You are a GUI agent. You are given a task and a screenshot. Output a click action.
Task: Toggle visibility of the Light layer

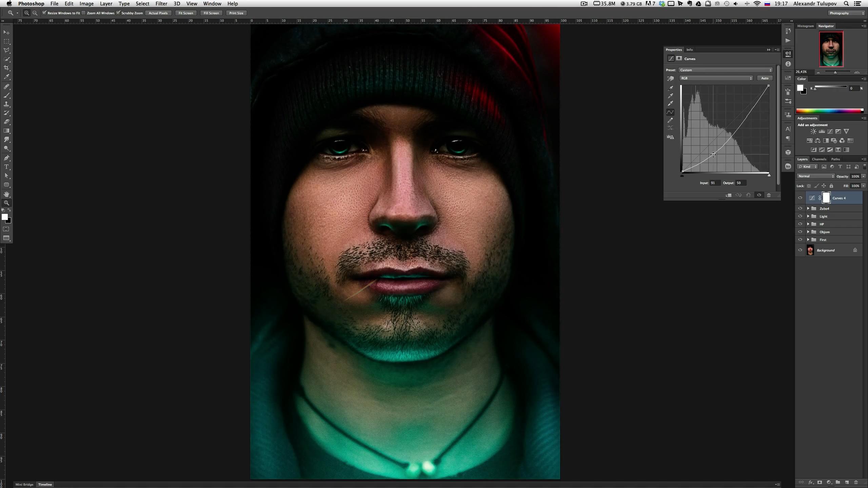(x=800, y=216)
